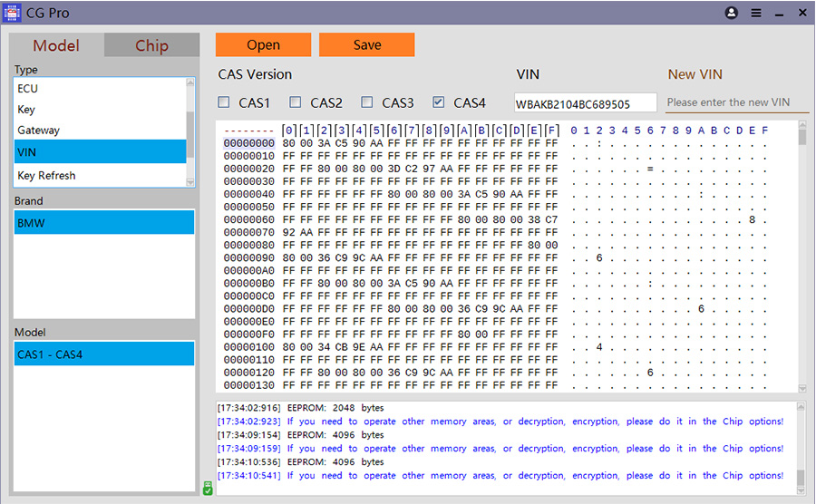This screenshot has height=504, width=816.
Task: Uncheck the CAS4 checkbox
Action: [x=439, y=102]
